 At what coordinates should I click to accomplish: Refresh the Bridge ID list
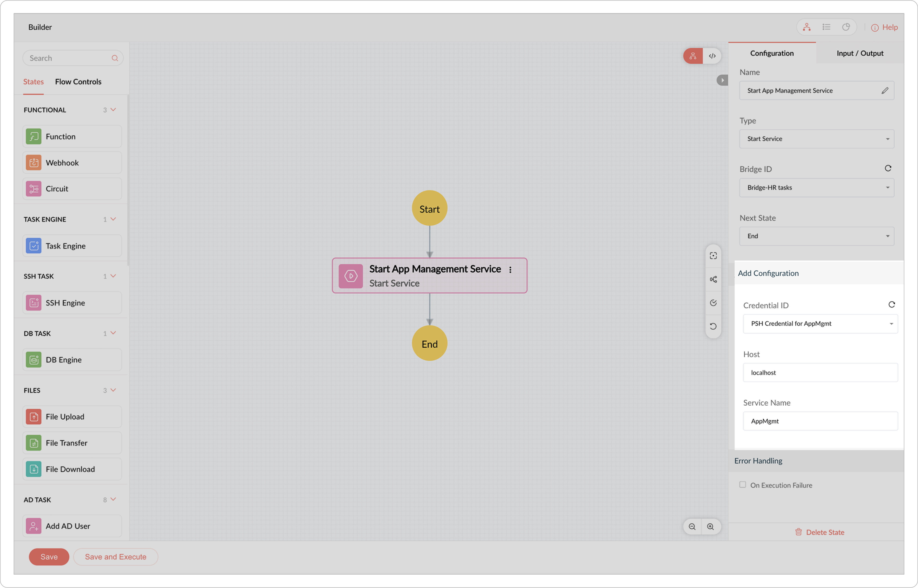click(888, 168)
